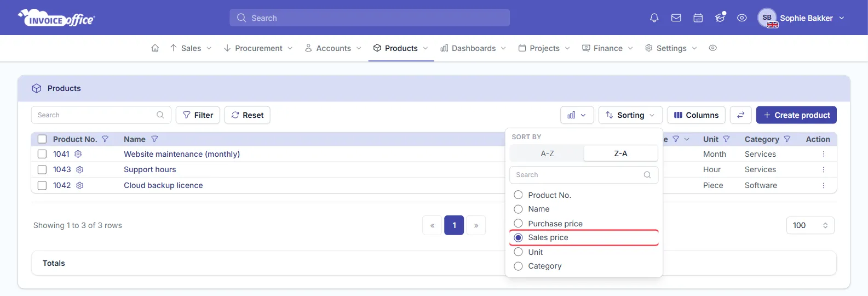
Task: Open Support hours product link
Action: [150, 170]
